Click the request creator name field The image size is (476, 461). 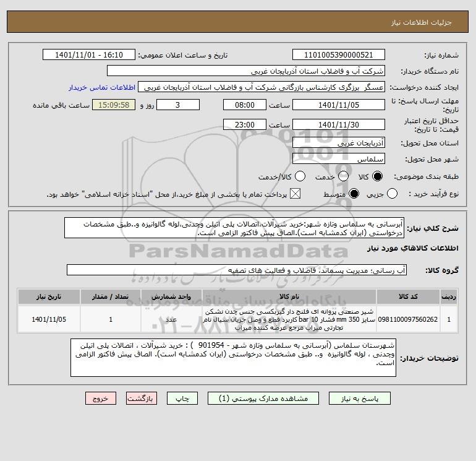(x=261, y=87)
